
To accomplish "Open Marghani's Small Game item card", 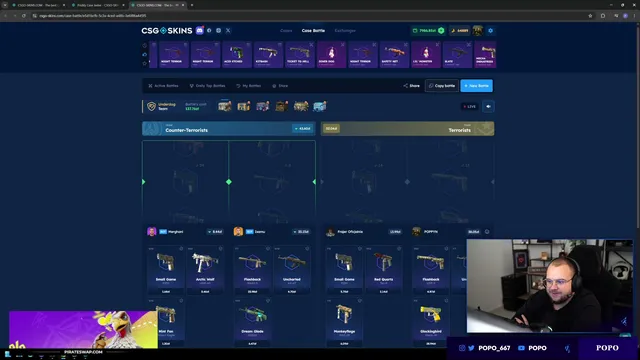I will point(166,269).
